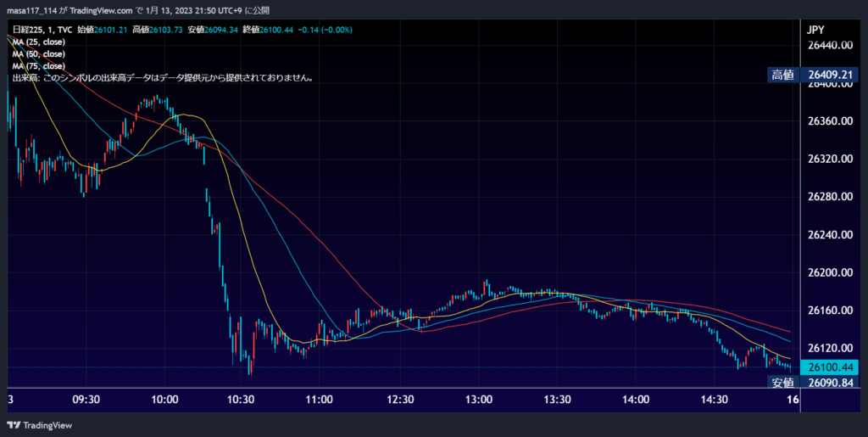Click the 安値 26094.34 header value
Screen dimensions: 868x437
[213, 30]
